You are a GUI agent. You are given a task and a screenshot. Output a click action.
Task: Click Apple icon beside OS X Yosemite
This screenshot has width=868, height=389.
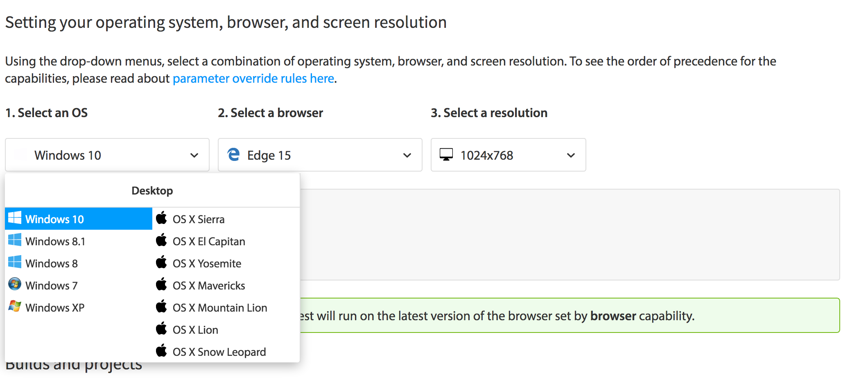coord(162,262)
